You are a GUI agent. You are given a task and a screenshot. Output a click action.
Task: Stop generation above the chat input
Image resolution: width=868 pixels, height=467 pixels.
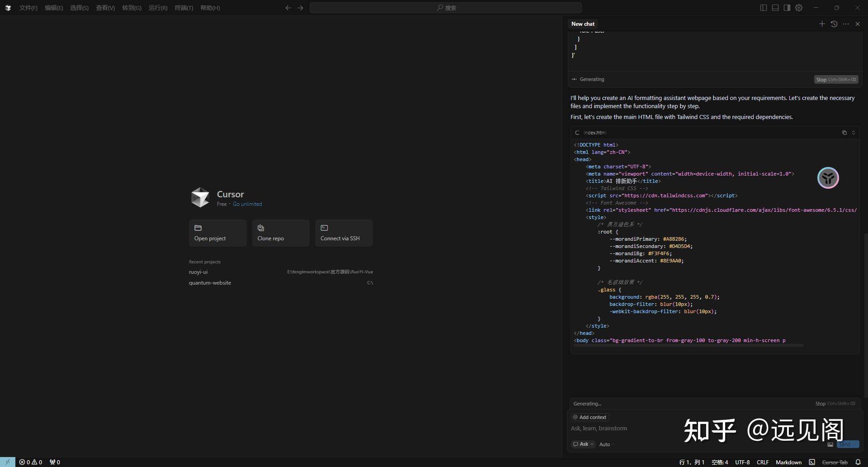click(835, 404)
